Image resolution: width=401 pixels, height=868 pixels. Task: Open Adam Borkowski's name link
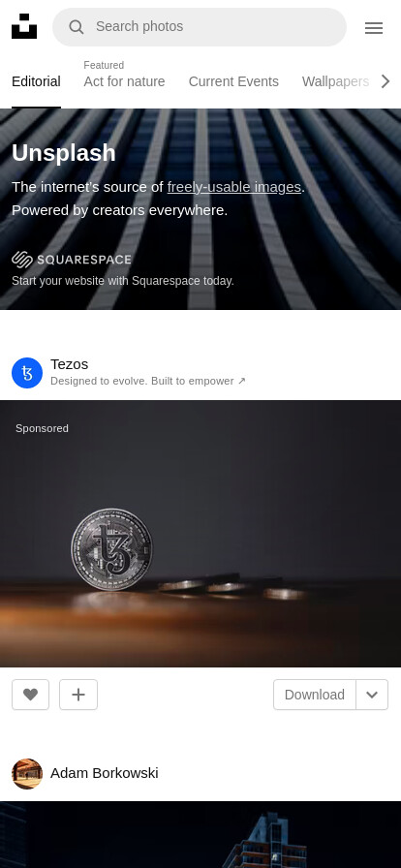point(105,773)
